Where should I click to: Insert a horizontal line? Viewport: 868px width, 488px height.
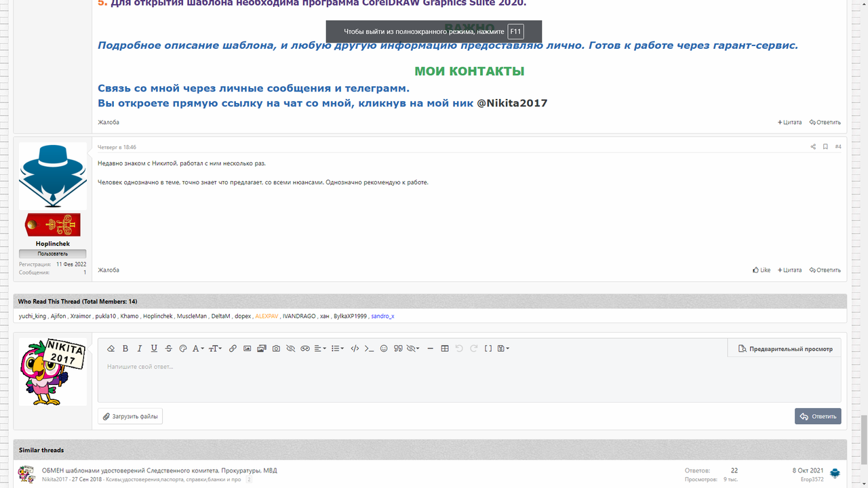[x=430, y=348]
